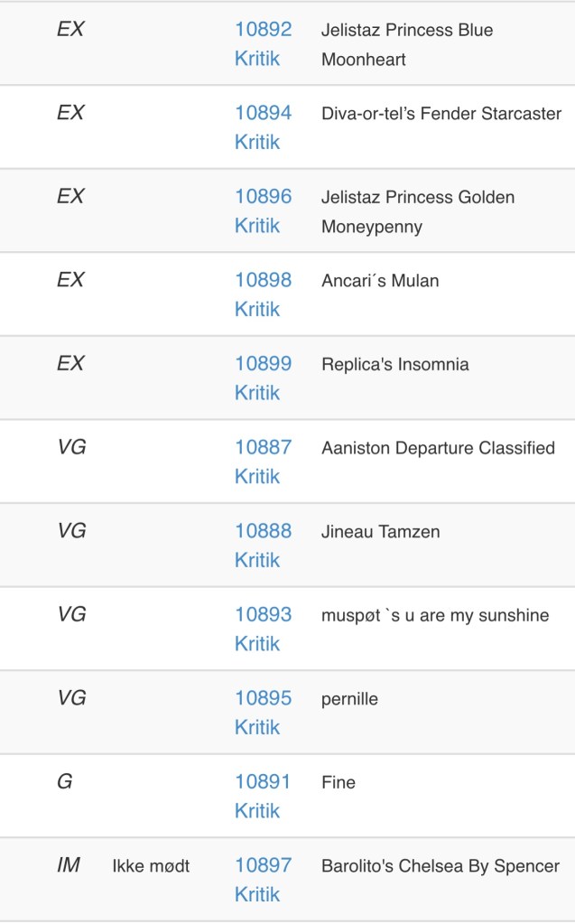Open Kritik for Aaniston Departure Classified
This screenshot has height=924, width=575.
257,476
